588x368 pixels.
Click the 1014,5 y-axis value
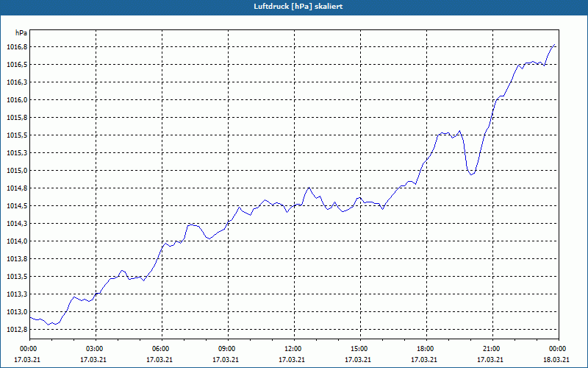[x=17, y=206]
